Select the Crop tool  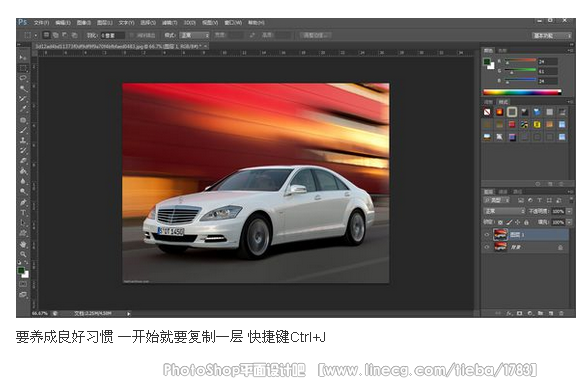coord(23,99)
